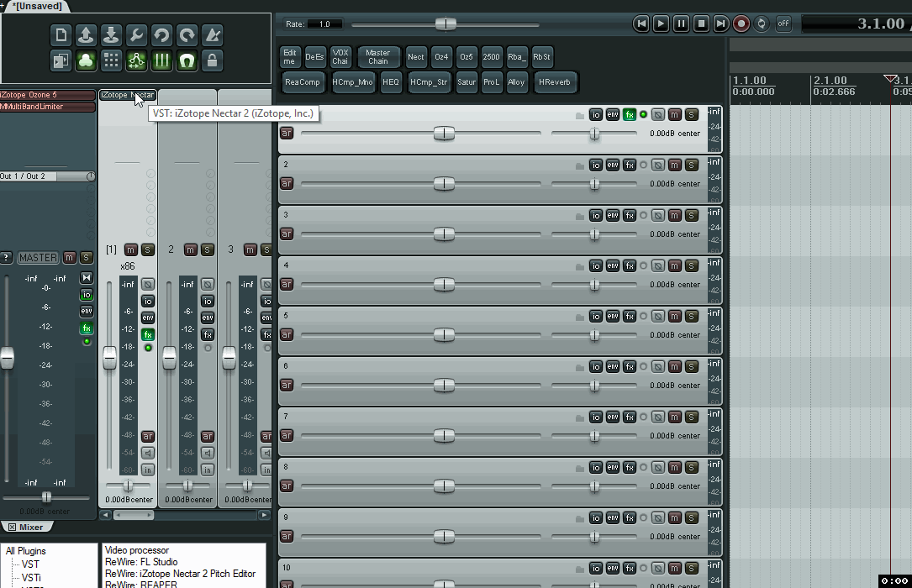Click the DeEs toolbar button
Image resolution: width=912 pixels, height=588 pixels.
click(x=314, y=57)
